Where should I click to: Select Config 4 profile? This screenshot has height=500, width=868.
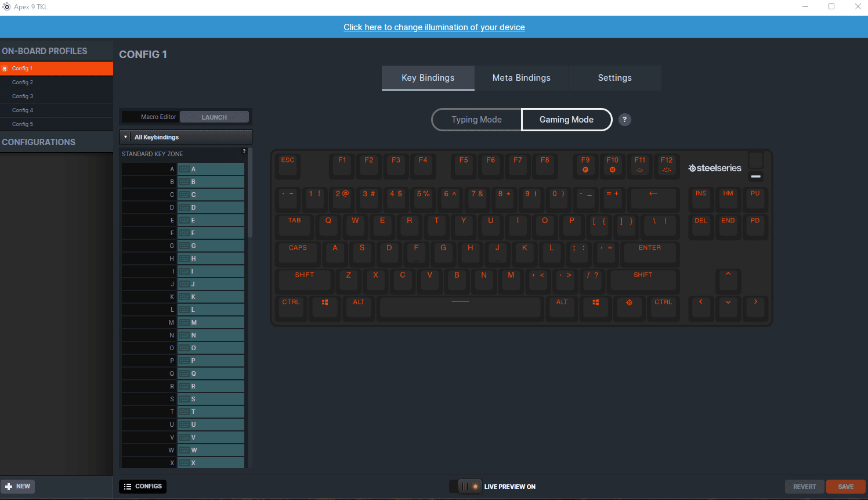pos(56,110)
